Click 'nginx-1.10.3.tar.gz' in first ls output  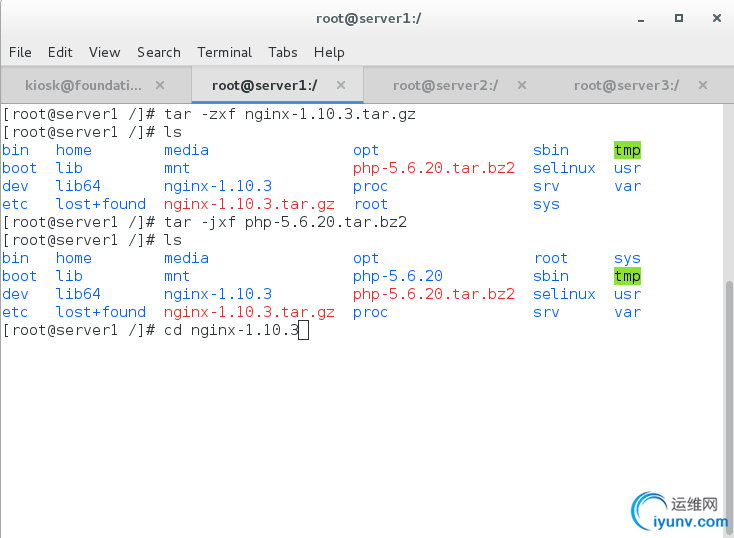249,204
